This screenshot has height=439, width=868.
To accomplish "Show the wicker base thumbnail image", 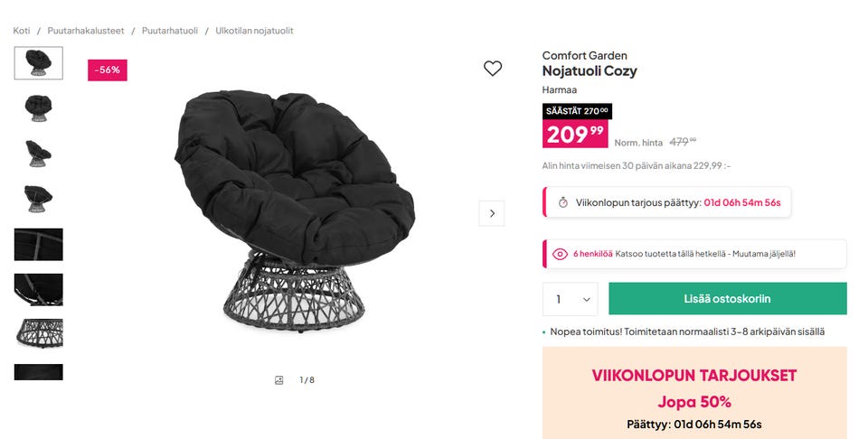I will click(x=39, y=334).
